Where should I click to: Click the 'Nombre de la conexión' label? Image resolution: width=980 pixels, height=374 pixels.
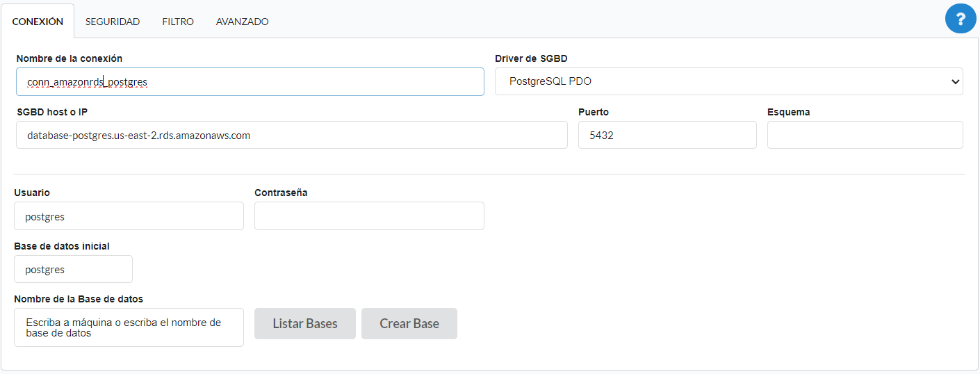(x=70, y=58)
